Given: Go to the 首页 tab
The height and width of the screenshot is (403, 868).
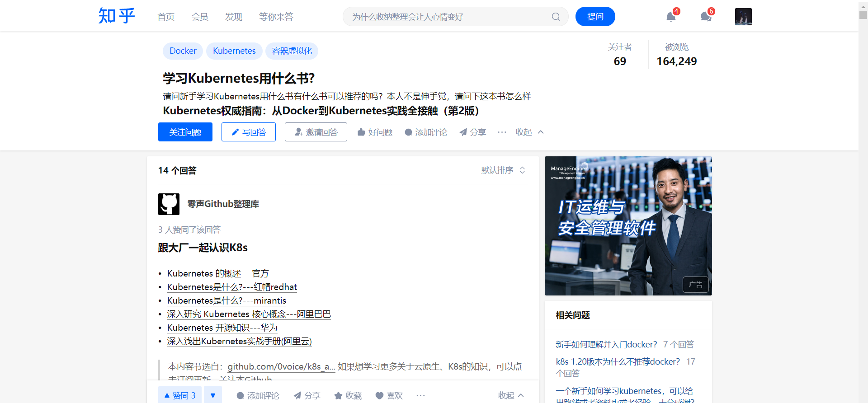Looking at the screenshot, I should [166, 17].
